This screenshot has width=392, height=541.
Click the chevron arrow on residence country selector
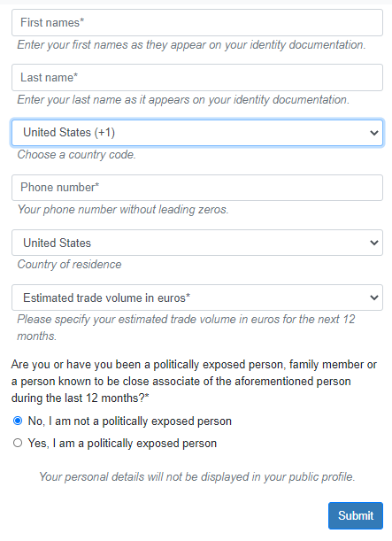point(374,243)
